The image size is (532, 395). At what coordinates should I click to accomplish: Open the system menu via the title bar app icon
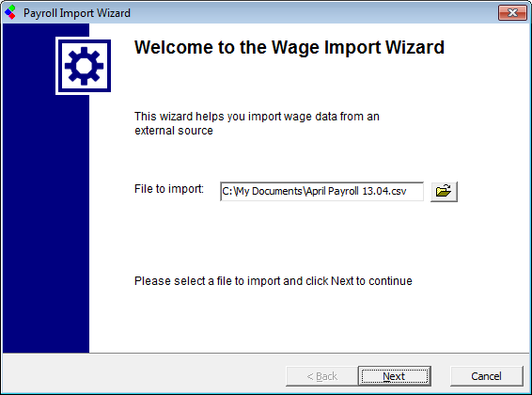(10, 12)
